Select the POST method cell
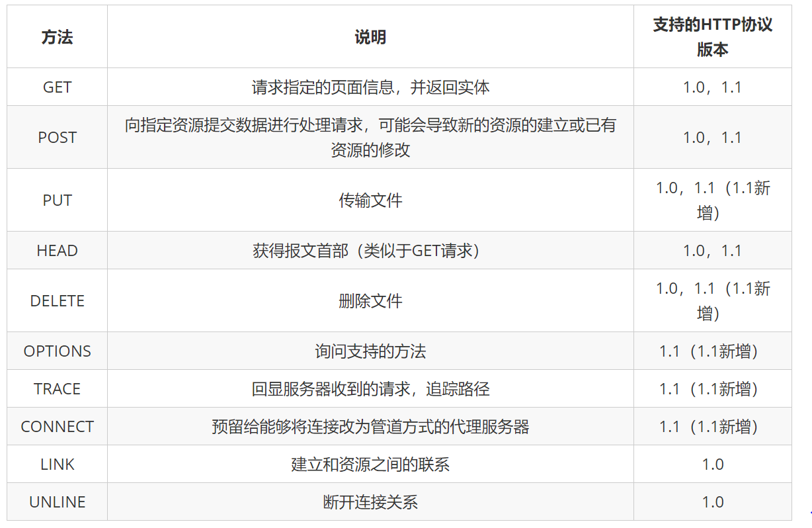Image resolution: width=812 pixels, height=528 pixels. click(57, 137)
